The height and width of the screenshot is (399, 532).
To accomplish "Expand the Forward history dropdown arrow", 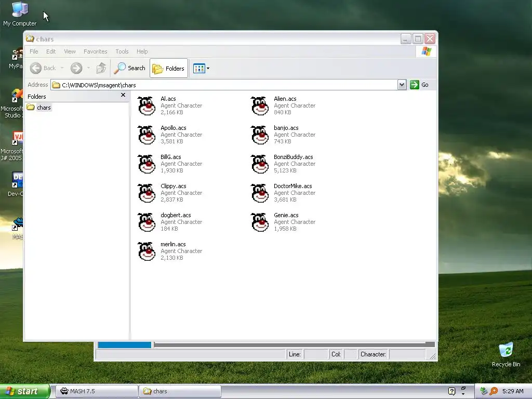I will coord(88,68).
